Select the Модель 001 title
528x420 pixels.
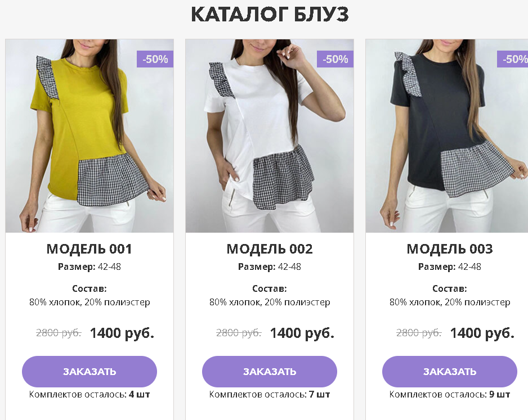coord(90,249)
